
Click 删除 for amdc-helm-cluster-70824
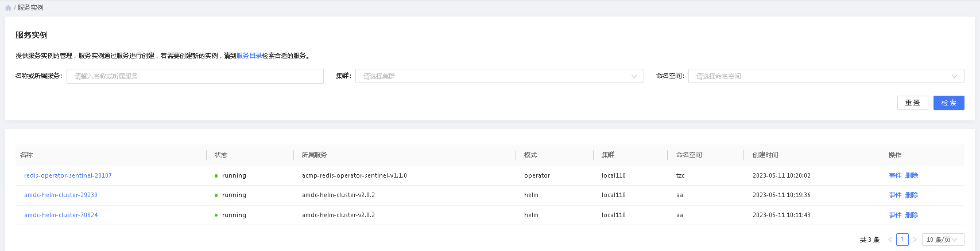click(911, 215)
